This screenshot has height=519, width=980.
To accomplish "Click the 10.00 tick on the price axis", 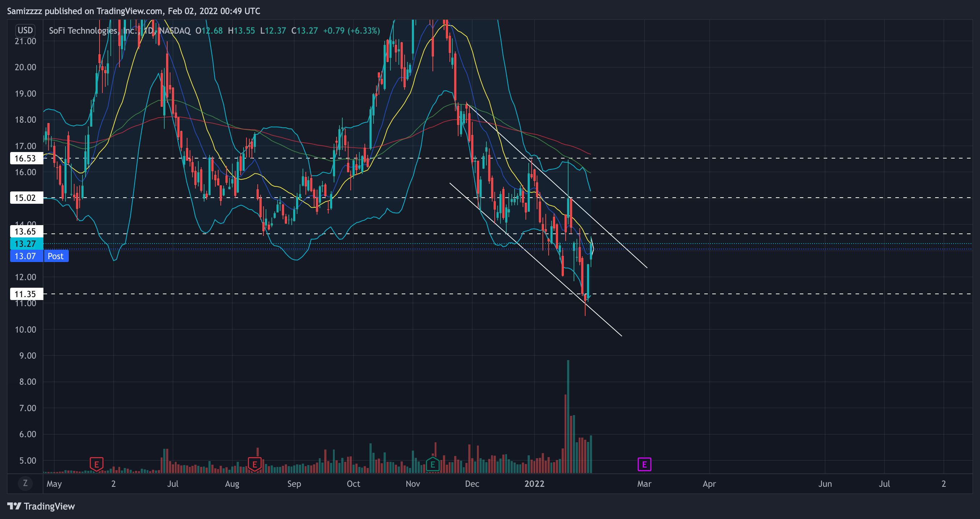I will coord(25,329).
